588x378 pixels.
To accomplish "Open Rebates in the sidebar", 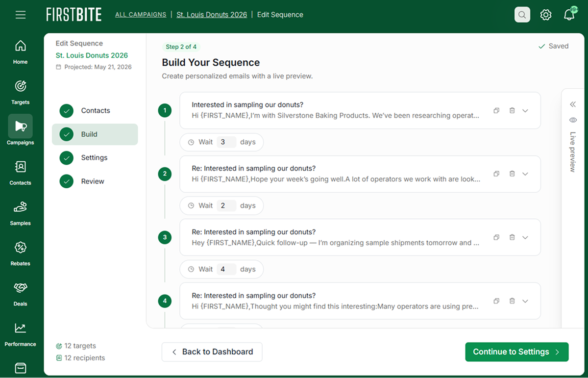I will tap(21, 253).
